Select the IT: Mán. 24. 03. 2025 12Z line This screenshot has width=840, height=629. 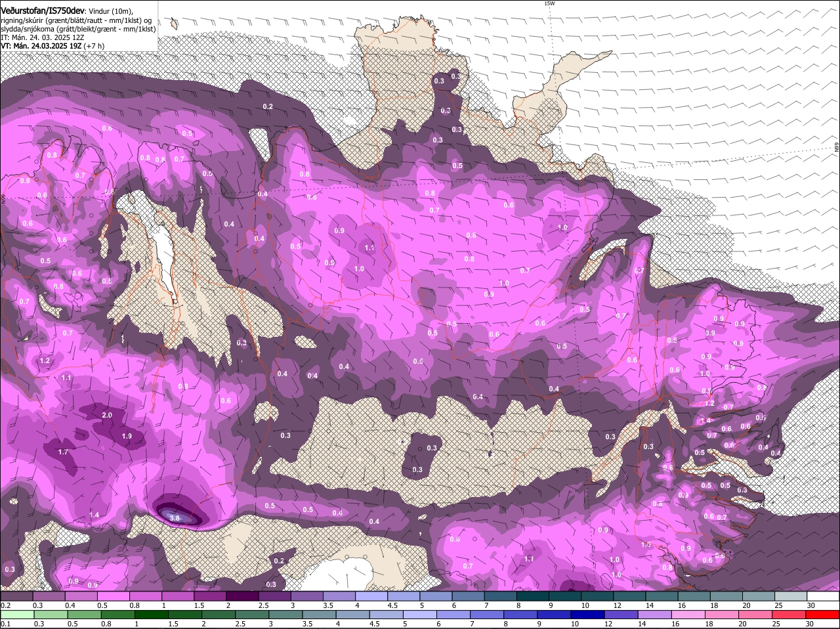42,37
